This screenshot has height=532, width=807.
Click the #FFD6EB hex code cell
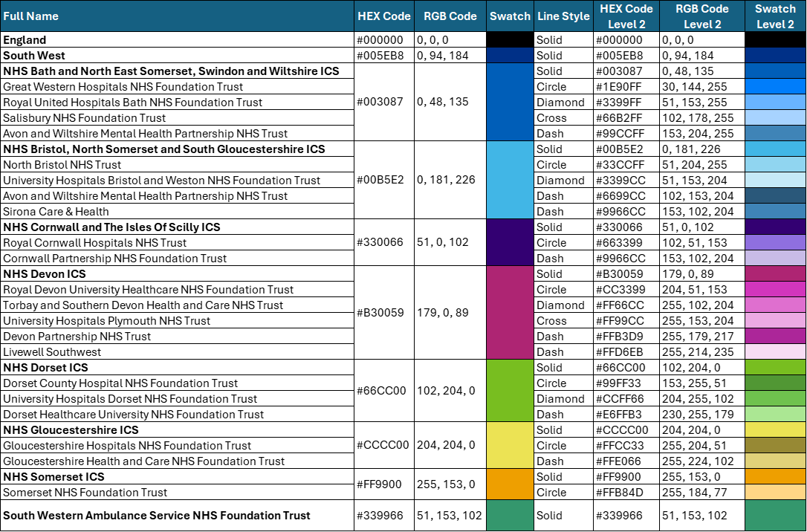tap(626, 352)
